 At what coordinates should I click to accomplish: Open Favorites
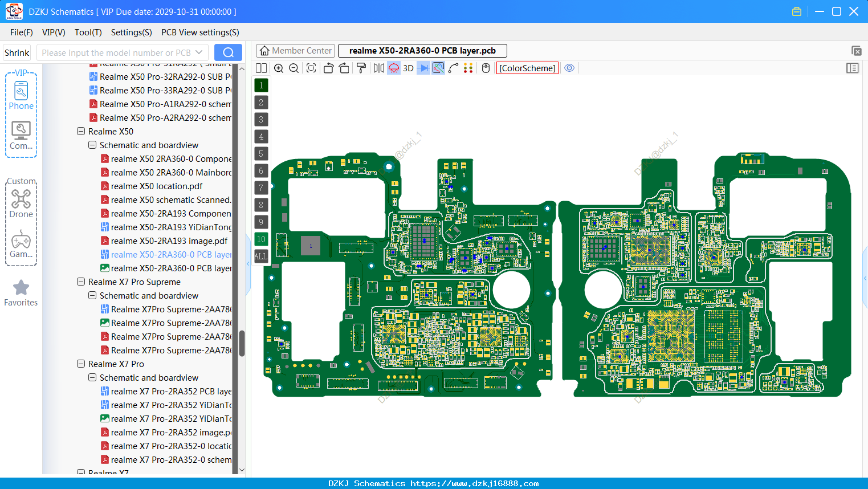[21, 294]
